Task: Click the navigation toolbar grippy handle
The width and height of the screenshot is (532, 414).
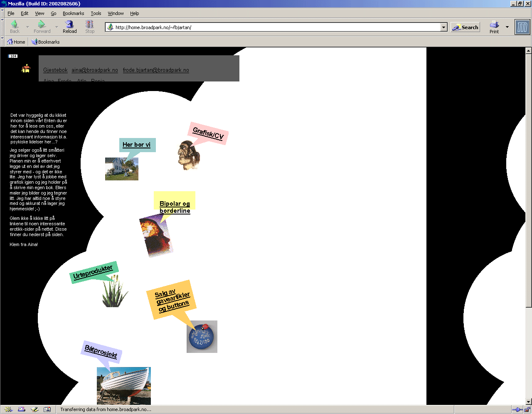Action: coord(2,27)
